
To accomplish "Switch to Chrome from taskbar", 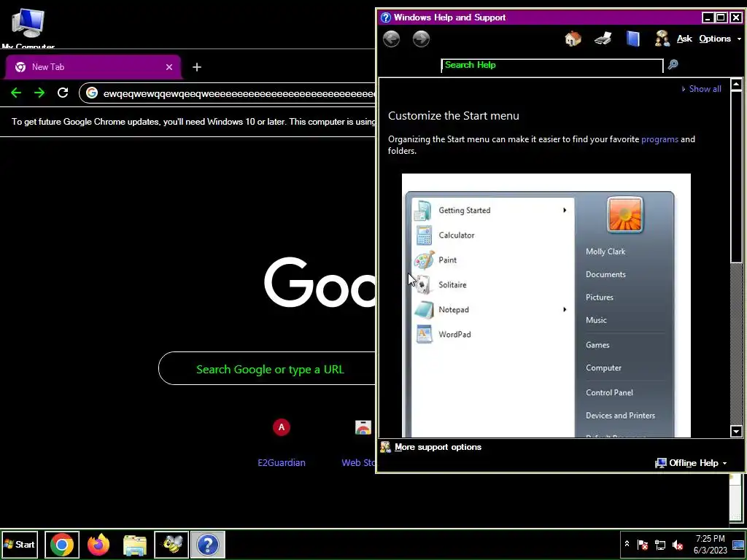I will coord(62,544).
